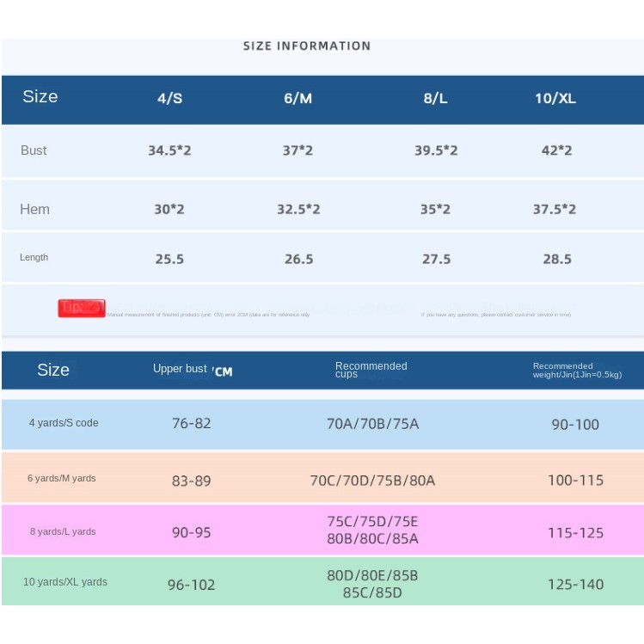Click the Bust row label
Screen dimensions: 644x644
pos(34,150)
